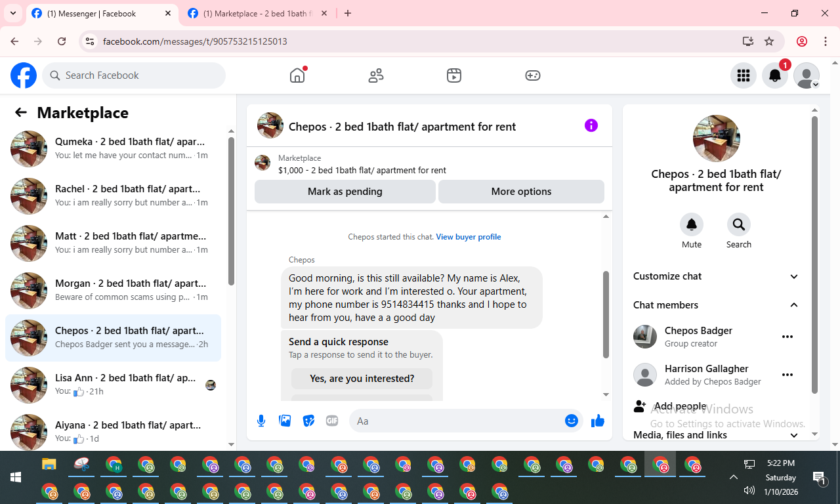
Task: Open the Lisa Ann conversation
Action: (x=113, y=385)
